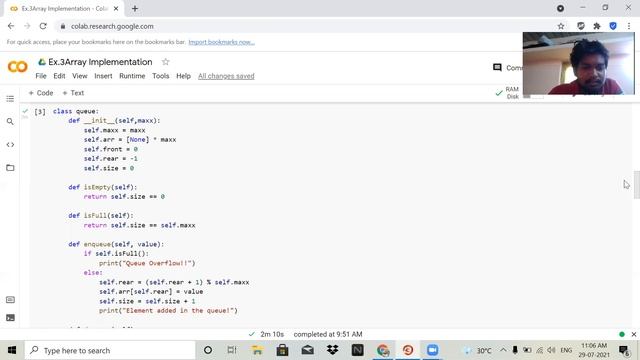Reload the Colab page
Image resolution: width=640 pixels, height=360 pixels.
pos(43,26)
